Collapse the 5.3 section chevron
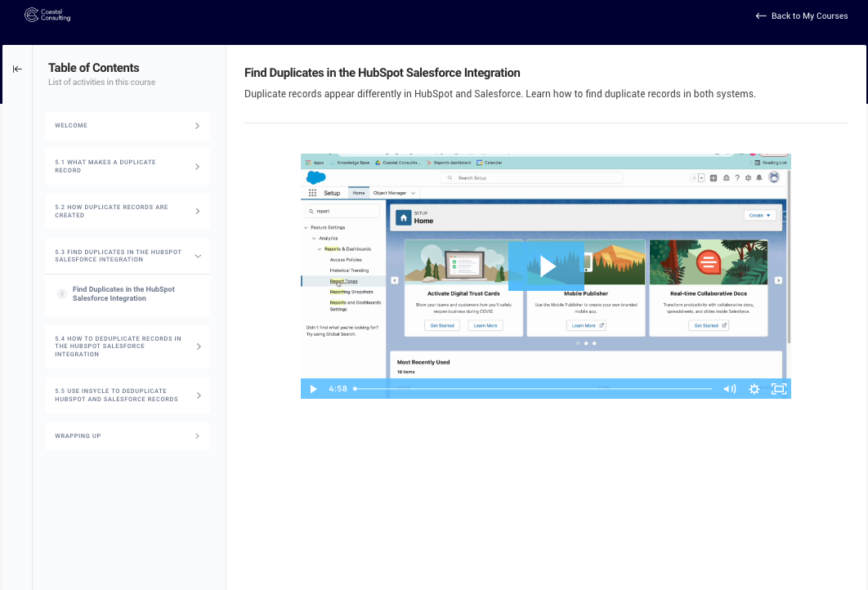This screenshot has width=868, height=590. (x=198, y=256)
